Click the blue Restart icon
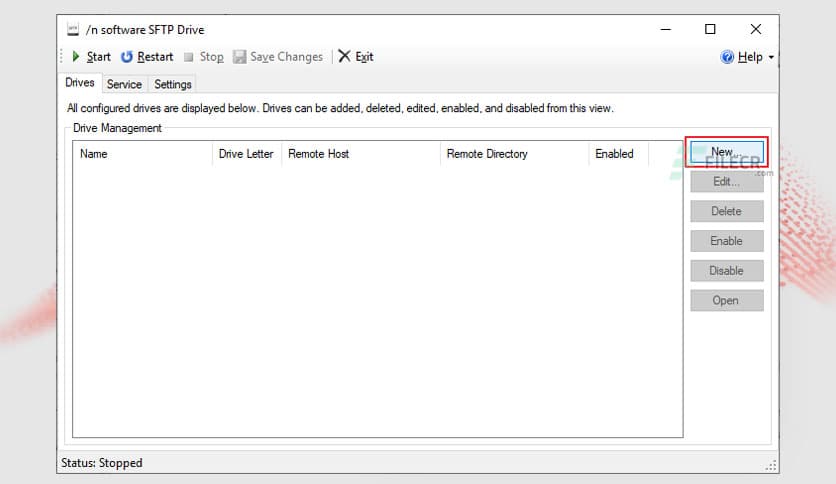 click(x=126, y=57)
